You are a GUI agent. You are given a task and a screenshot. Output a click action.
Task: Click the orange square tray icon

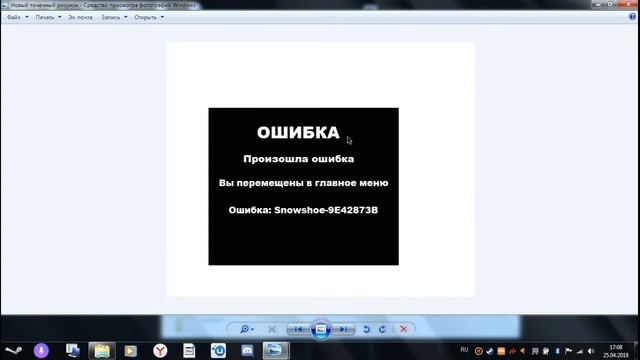click(x=501, y=351)
